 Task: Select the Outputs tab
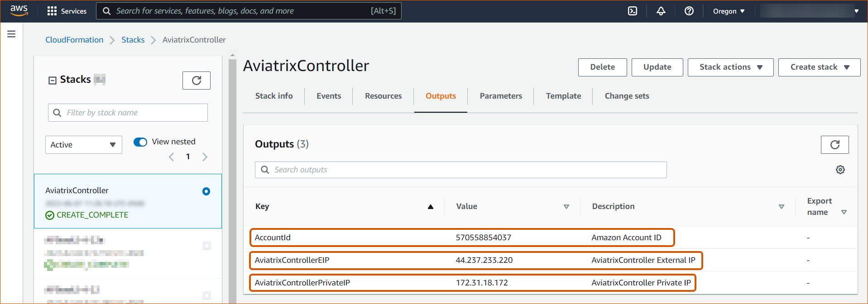point(441,96)
